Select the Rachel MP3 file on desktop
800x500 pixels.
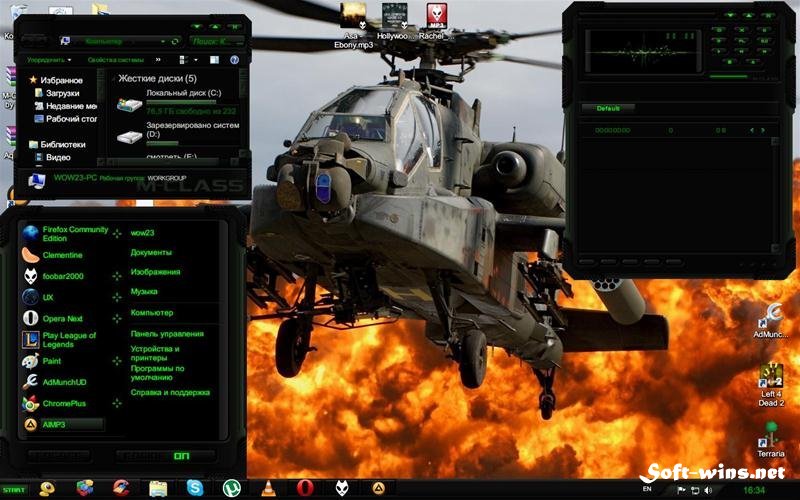(x=437, y=22)
